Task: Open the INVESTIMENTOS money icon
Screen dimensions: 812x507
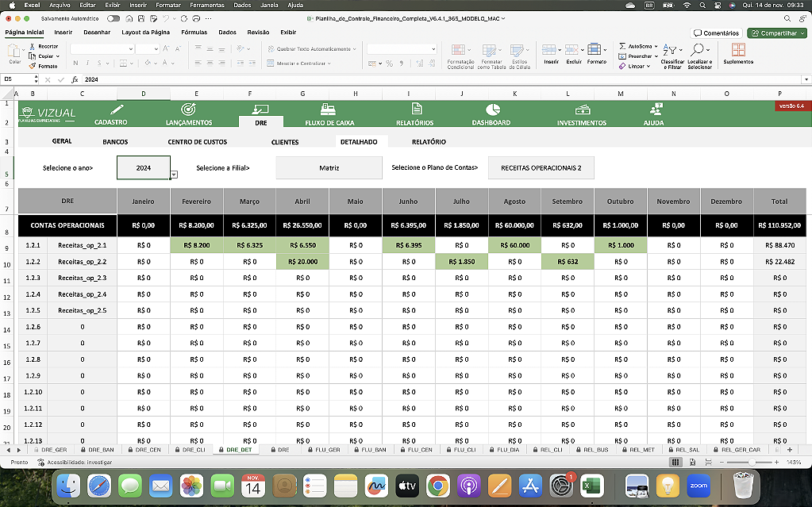Action: [583, 109]
